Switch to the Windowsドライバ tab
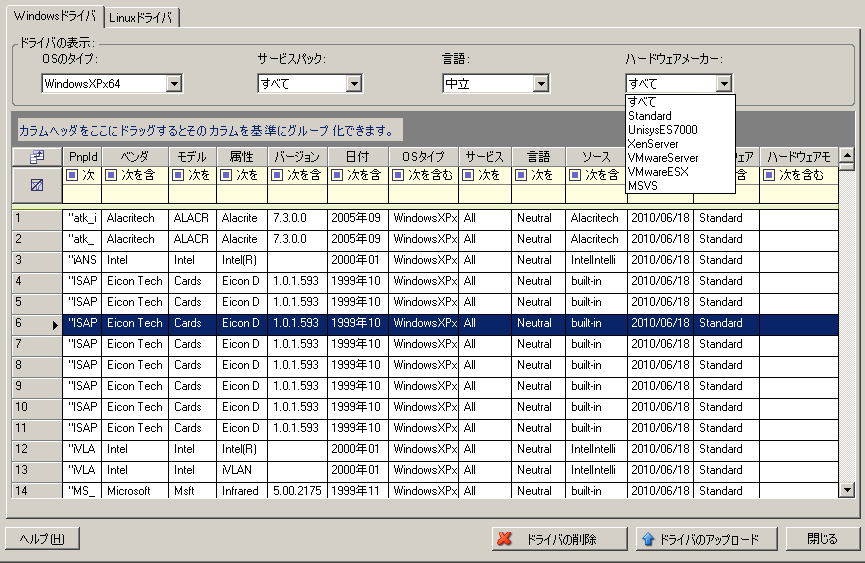Screen dimensions: 865x563 tap(55, 16)
